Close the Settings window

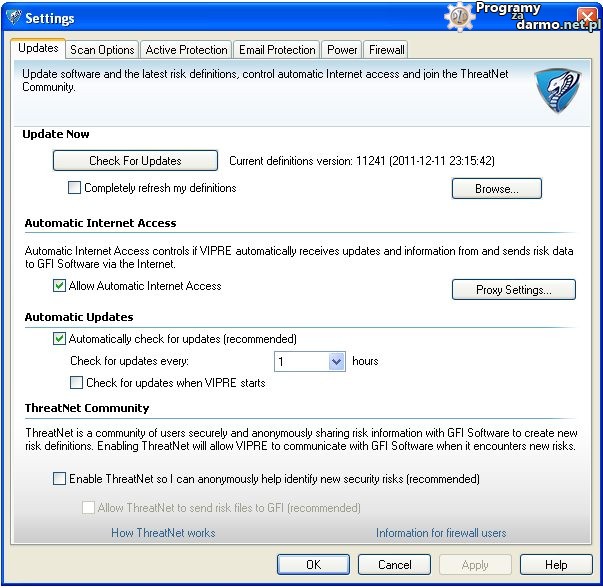[x=587, y=17]
